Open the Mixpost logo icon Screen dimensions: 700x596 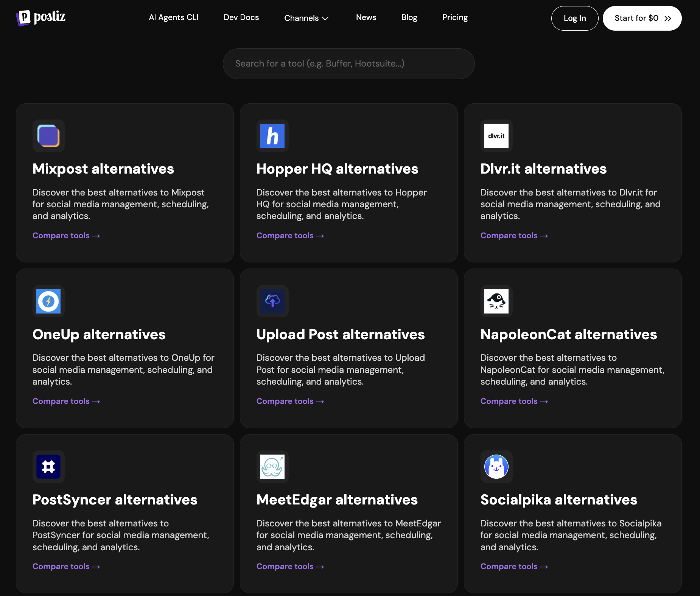pos(48,136)
